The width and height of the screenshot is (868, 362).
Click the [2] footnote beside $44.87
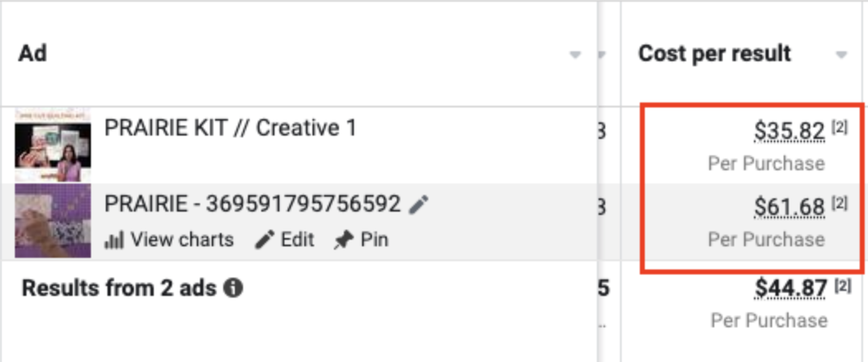pyautogui.click(x=842, y=284)
